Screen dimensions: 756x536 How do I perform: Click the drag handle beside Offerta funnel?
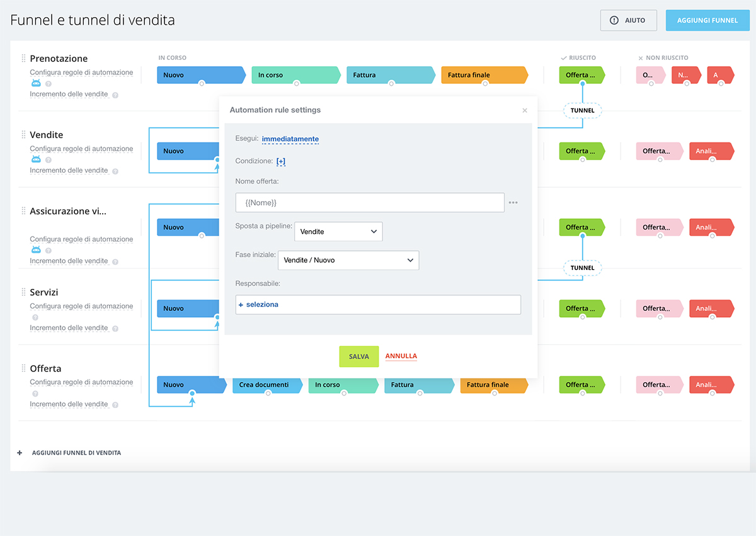pos(23,368)
